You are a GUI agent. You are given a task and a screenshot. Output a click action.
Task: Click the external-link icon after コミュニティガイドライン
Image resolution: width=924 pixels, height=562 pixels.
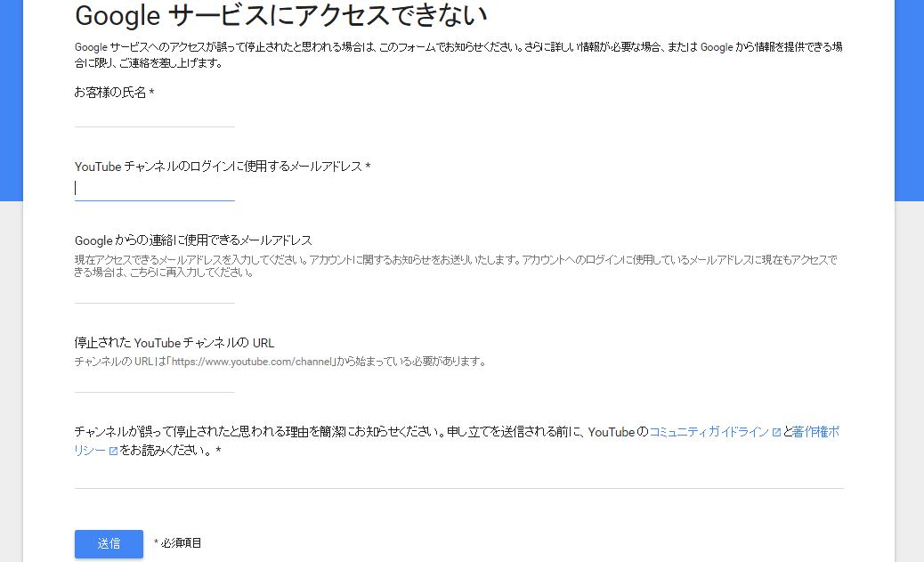point(776,433)
